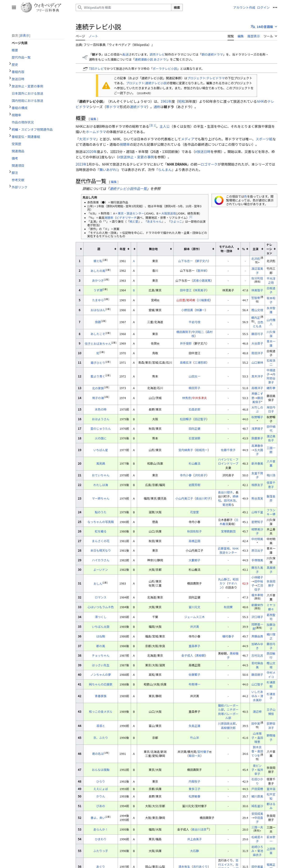Open the うず潮 drama link

(x=98, y=290)
